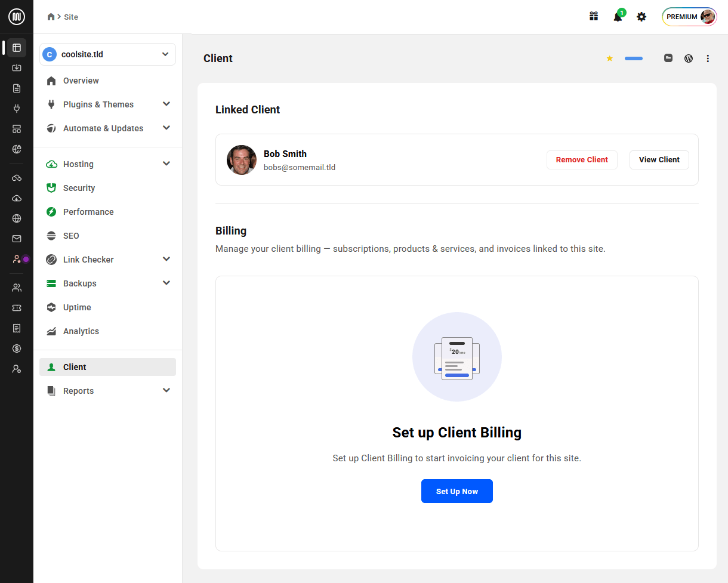Open the cloud hosting icon in left rail
Viewport: 728px width, 583px height.
[x=17, y=198]
